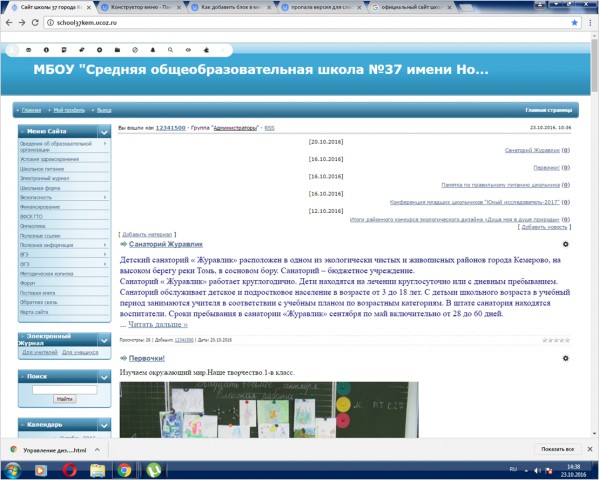Open Windows Explorer from taskbar
This screenshot has width=599, height=480.
(x=97, y=470)
